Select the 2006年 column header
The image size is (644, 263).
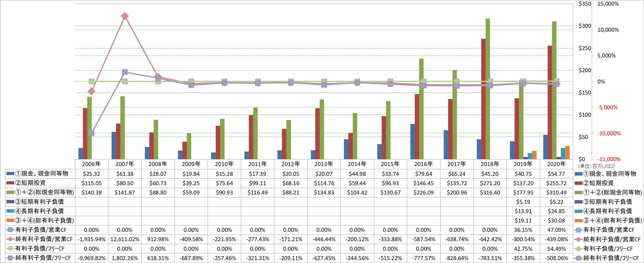[x=91, y=164]
